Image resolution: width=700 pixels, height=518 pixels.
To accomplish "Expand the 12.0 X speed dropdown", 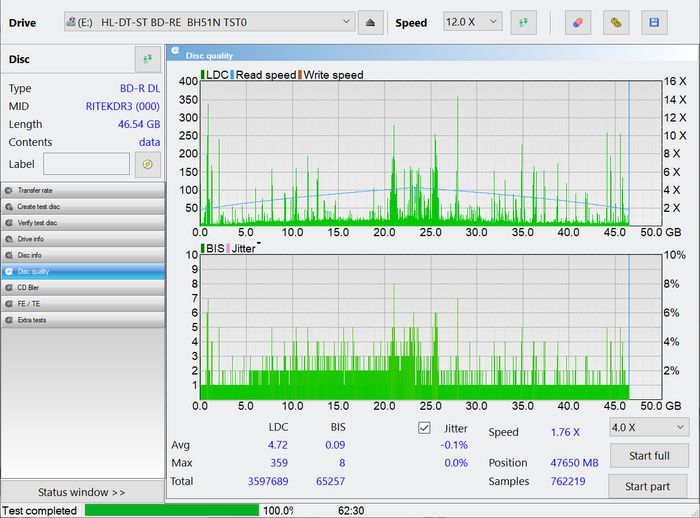I will (x=473, y=22).
